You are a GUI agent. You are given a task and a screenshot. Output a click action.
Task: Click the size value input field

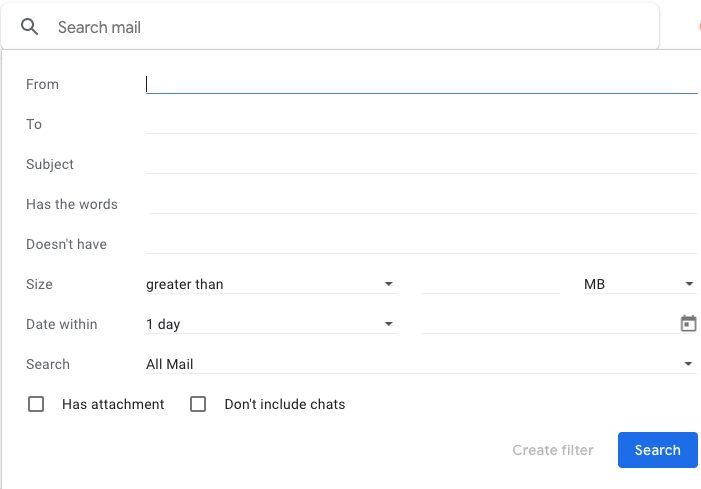(490, 284)
